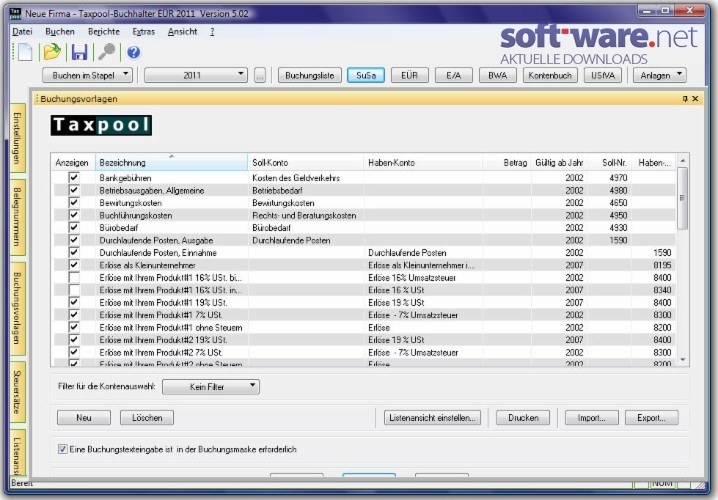Viewport: 718px width, 500px height.
Task: Switch to Steuersätze side tab
Action: point(17,392)
